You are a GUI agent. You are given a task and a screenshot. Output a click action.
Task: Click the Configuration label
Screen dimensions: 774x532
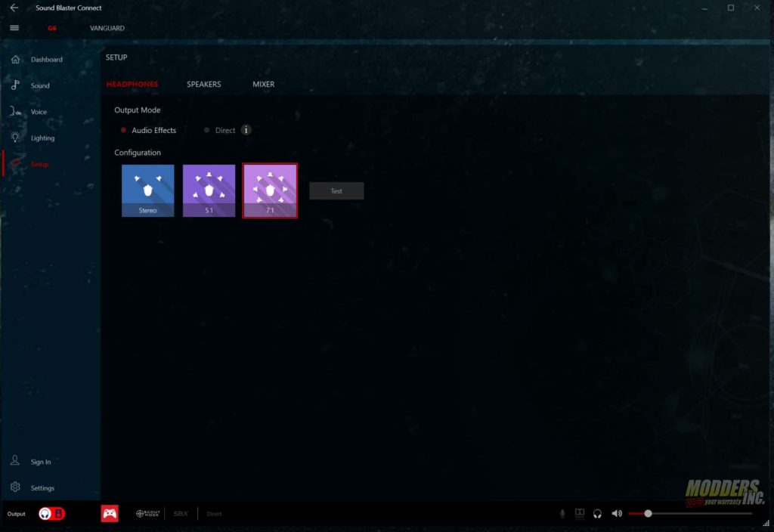(138, 153)
